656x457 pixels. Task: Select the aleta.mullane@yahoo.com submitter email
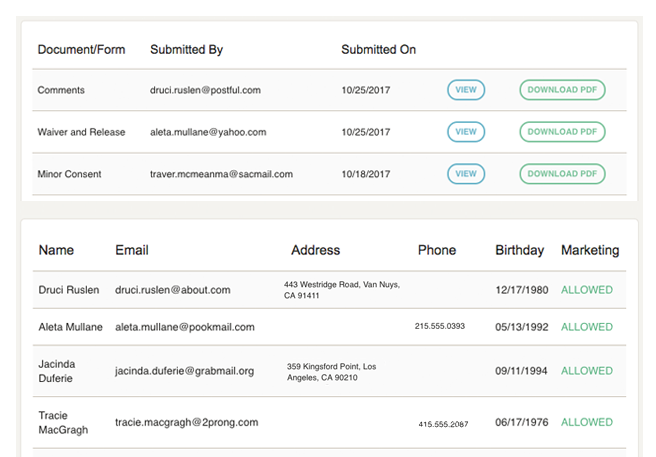point(208,132)
